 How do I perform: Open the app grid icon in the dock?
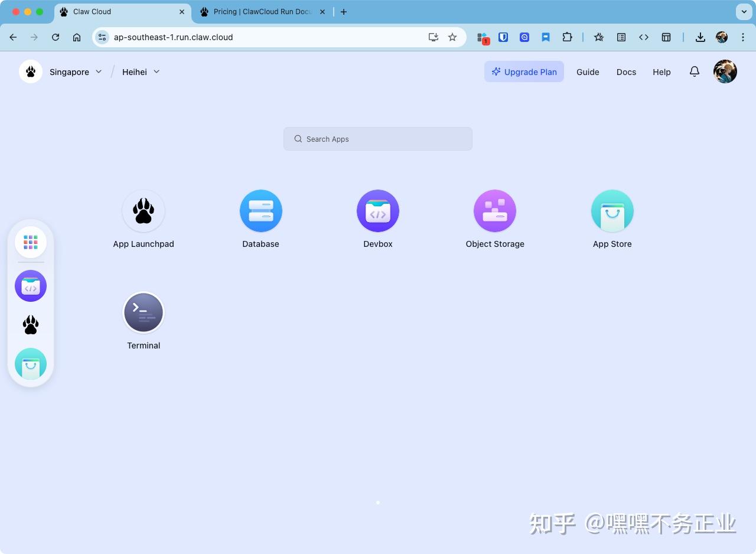[30, 242]
